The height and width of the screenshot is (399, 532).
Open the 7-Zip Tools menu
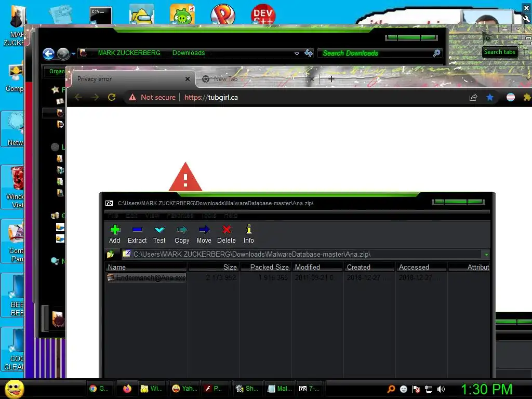[209, 216]
